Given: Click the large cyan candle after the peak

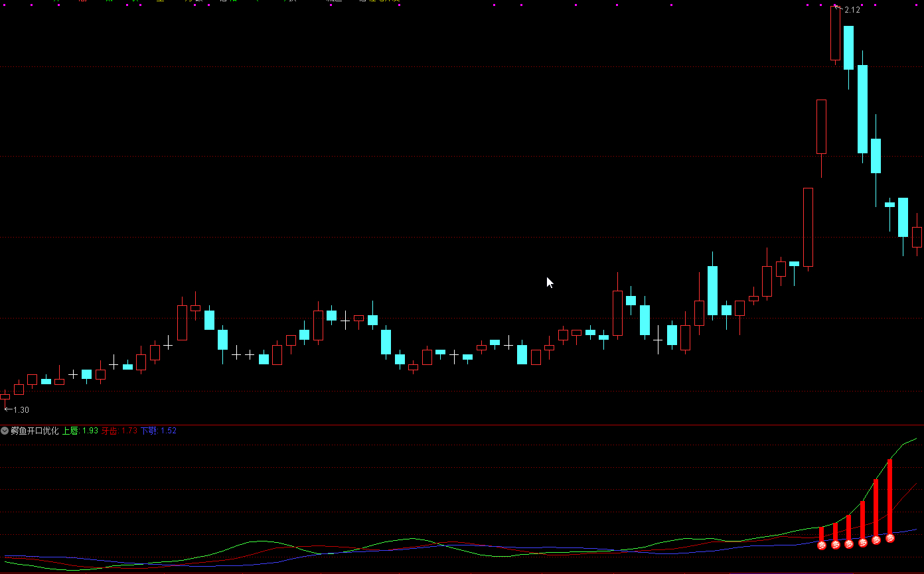Looking at the screenshot, I should pos(862,109).
